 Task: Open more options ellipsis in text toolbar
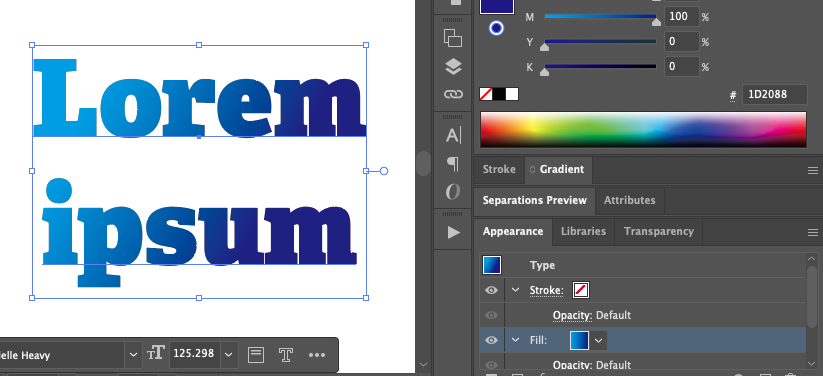point(317,356)
